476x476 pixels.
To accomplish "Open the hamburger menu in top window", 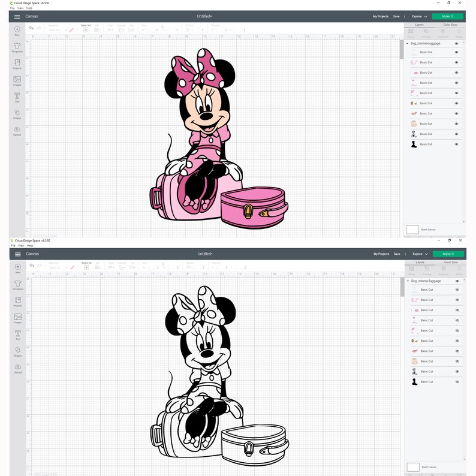I will [x=17, y=17].
